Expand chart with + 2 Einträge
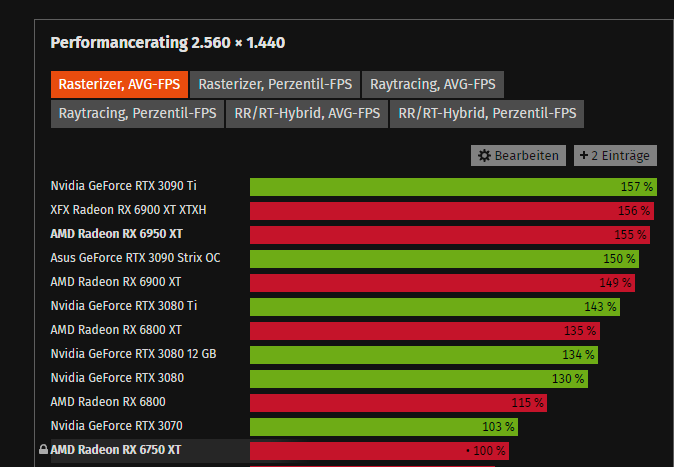The height and width of the screenshot is (467, 674). click(x=615, y=155)
